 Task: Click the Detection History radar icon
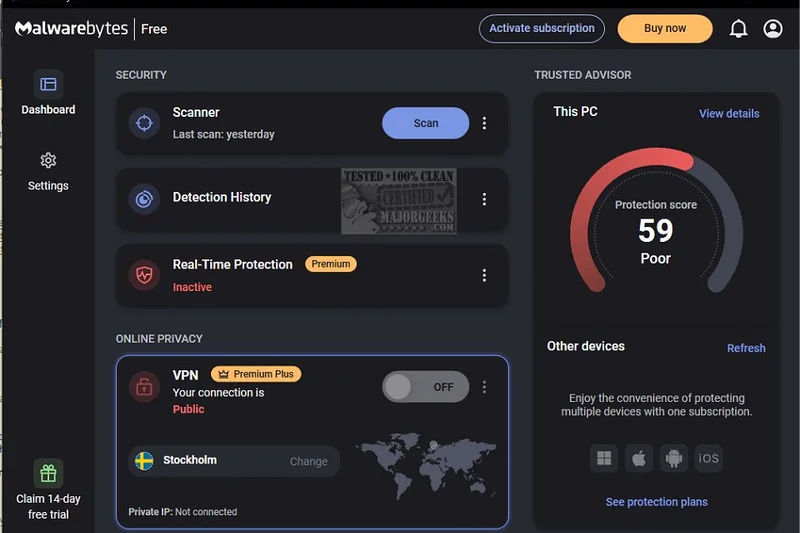[144, 198]
